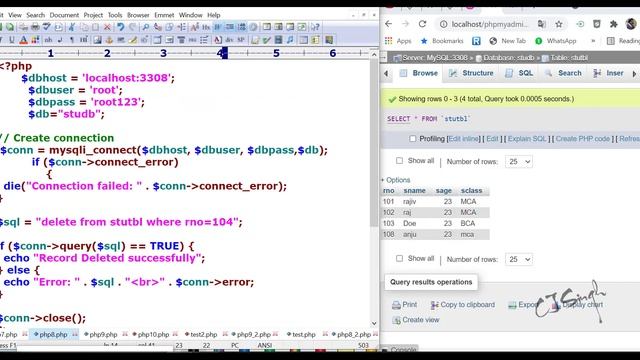Screen dimensions: 640x360
Task: Click the music note icon in HTML toolbar
Action: point(290,40)
